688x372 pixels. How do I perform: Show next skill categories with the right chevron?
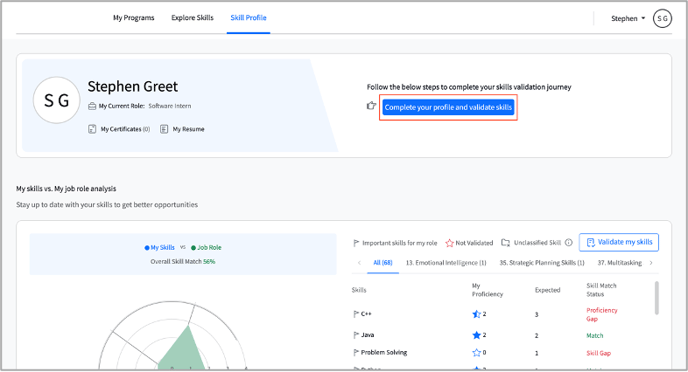click(x=651, y=263)
